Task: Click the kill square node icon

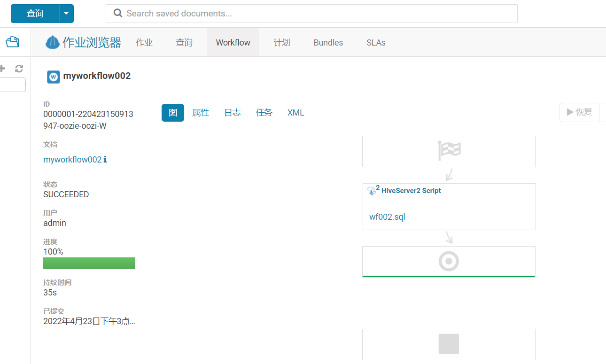Action: [x=449, y=344]
